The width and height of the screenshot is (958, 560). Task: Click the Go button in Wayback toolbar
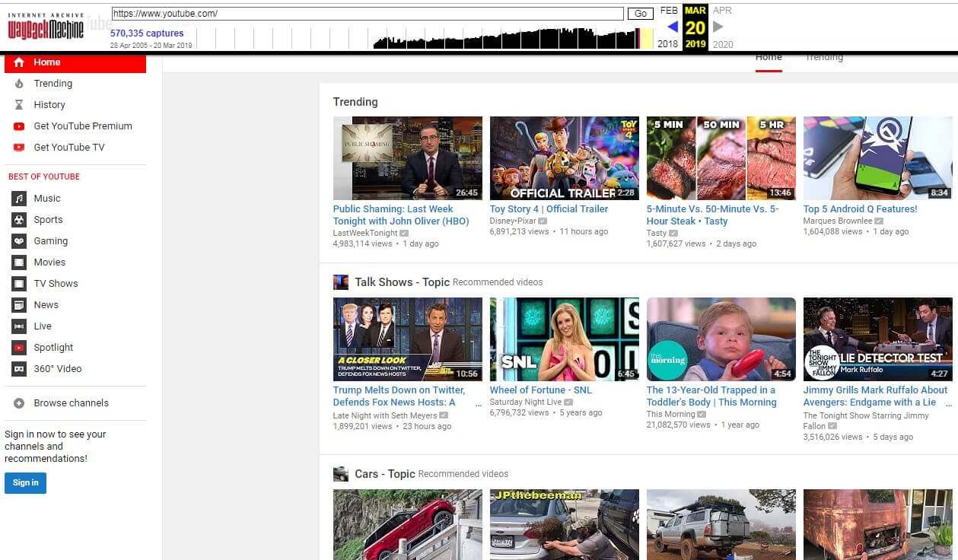[x=641, y=14]
